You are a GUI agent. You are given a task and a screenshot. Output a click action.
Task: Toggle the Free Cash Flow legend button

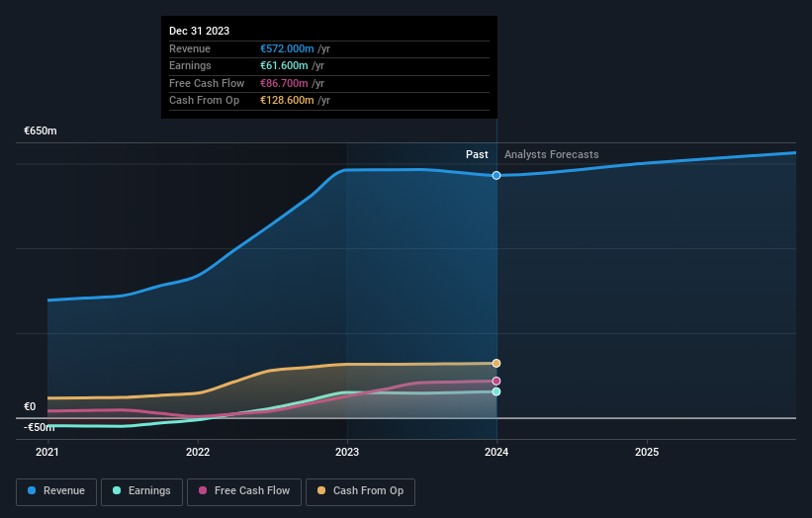point(244,491)
